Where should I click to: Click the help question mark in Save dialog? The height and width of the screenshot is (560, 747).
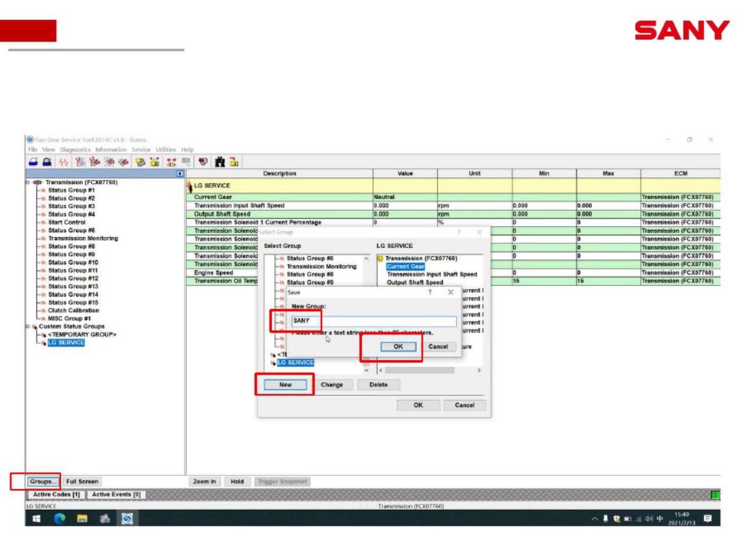pos(430,292)
